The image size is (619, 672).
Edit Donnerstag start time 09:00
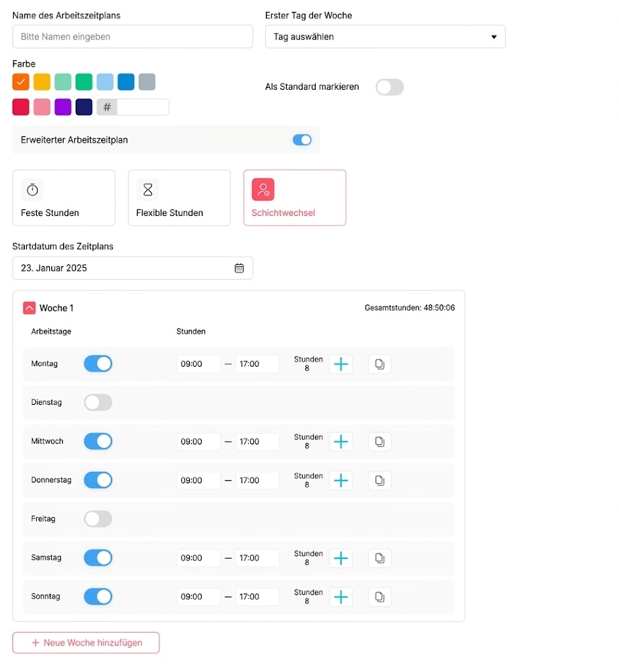coord(198,480)
